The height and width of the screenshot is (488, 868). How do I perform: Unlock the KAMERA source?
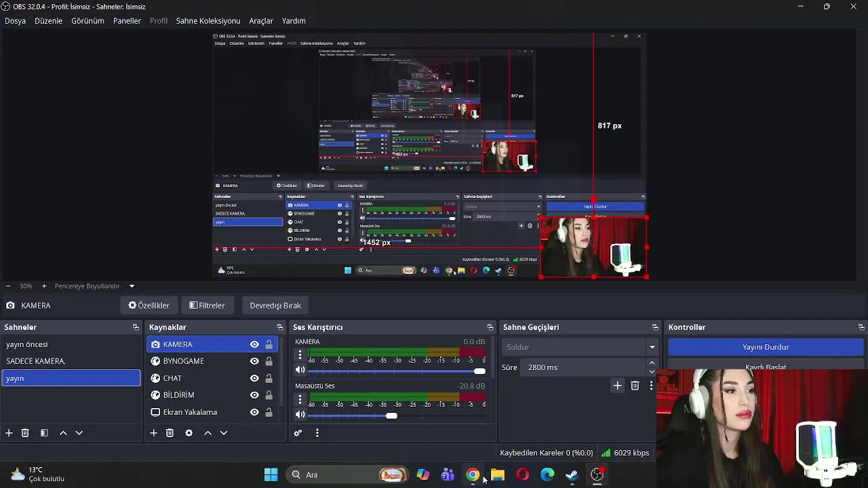[269, 344]
